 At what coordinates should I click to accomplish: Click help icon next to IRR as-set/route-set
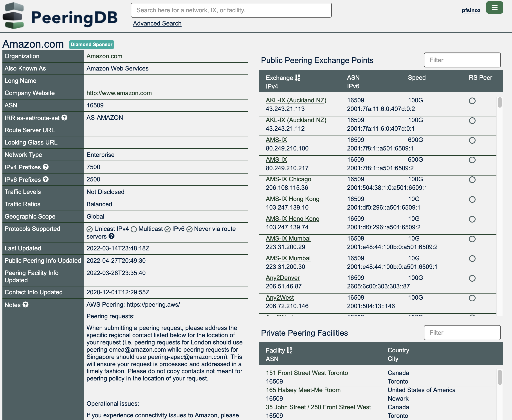[x=64, y=118]
